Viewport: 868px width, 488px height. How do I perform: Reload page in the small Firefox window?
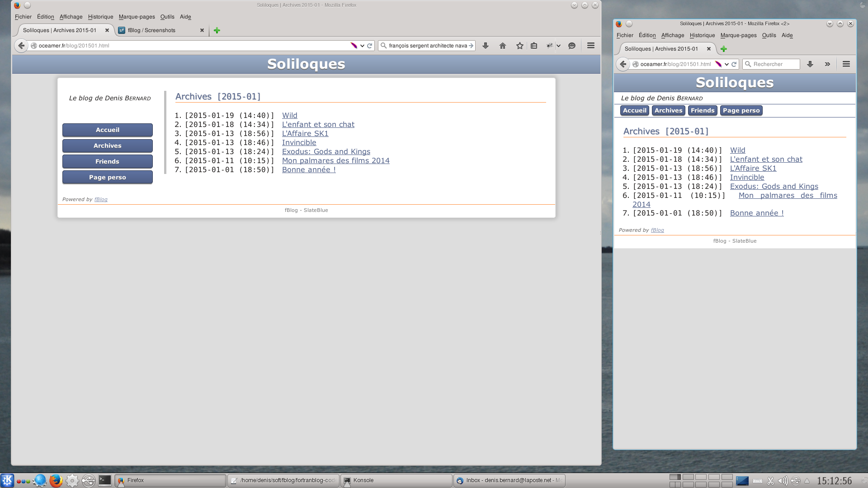(x=734, y=64)
